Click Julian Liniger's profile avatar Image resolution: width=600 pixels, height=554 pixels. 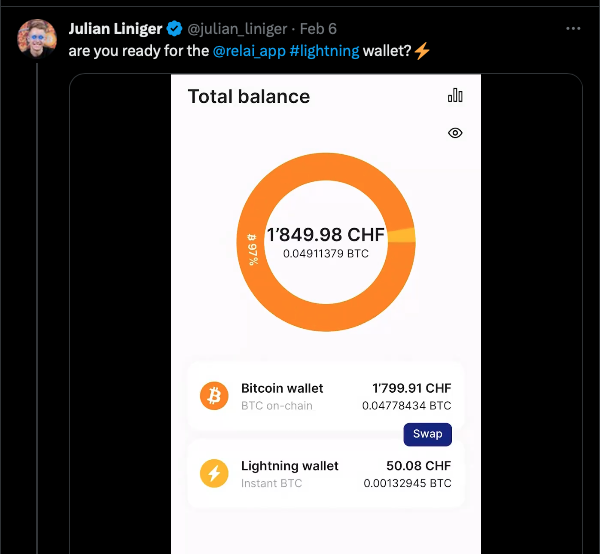37,38
